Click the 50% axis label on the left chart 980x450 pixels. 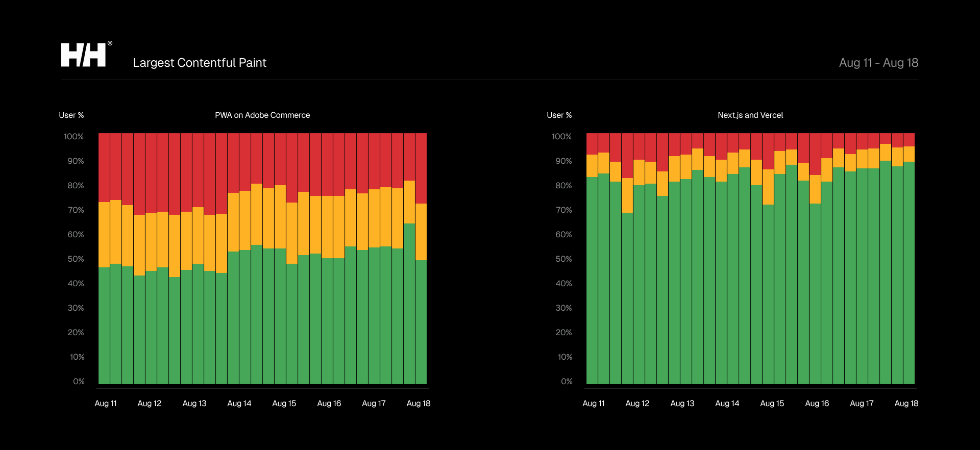click(76, 259)
